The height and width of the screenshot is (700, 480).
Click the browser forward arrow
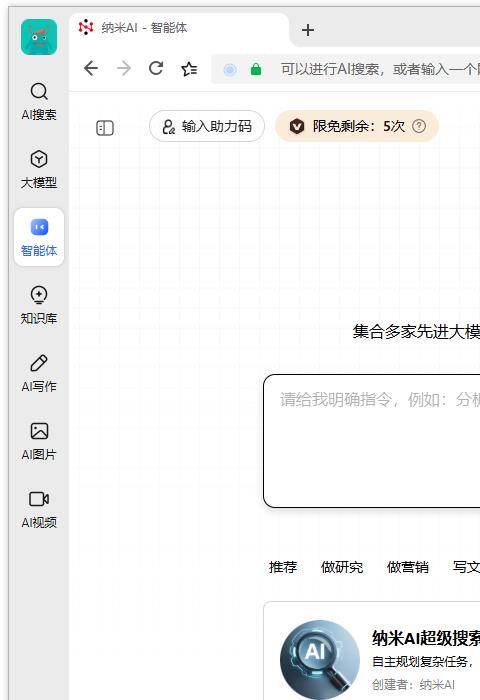click(x=124, y=68)
